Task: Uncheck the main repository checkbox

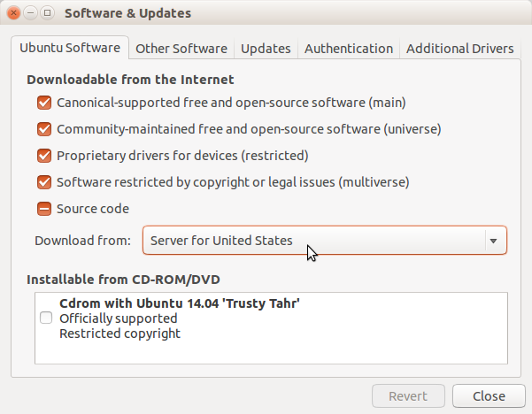Action: [44, 103]
